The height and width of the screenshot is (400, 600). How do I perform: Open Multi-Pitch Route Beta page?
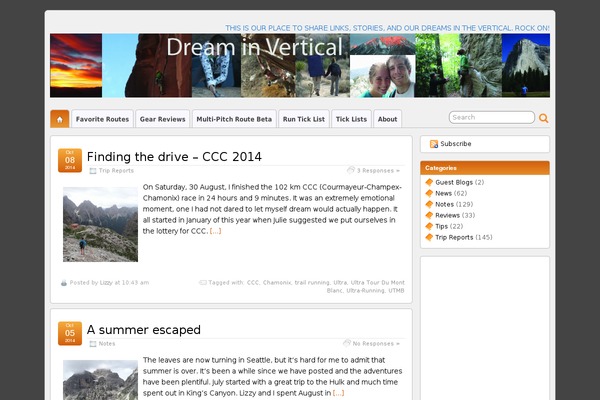coord(234,119)
